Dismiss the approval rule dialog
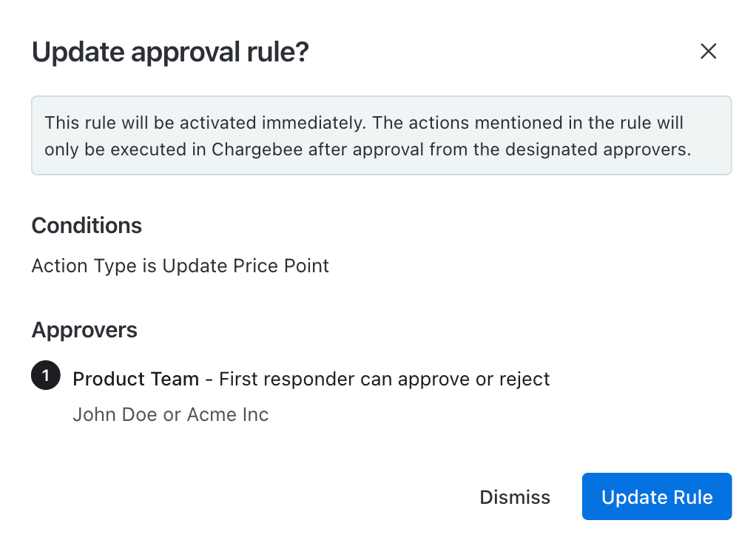The height and width of the screenshot is (546, 756). click(x=515, y=497)
